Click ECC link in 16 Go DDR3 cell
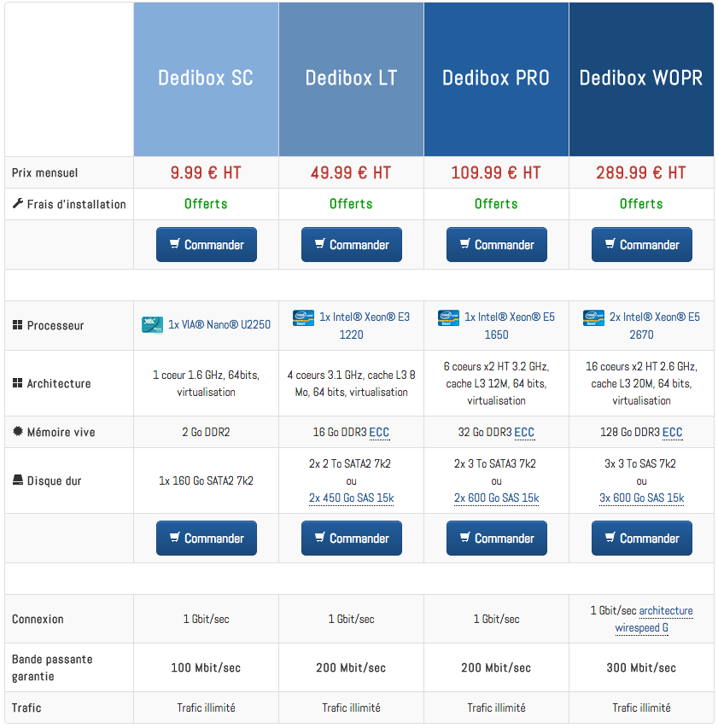718x728 pixels. pyautogui.click(x=379, y=432)
